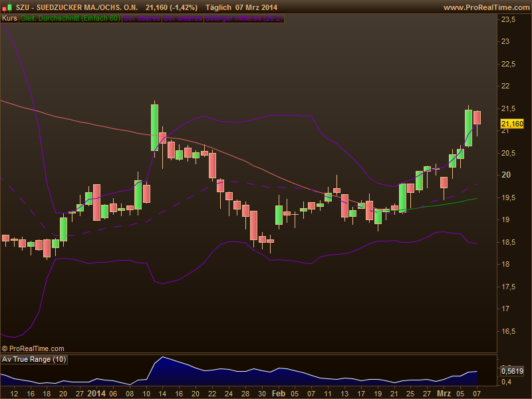
Task: Select the Gleit. Durchschnitt (Einfach 60) label
Action: (70, 19)
